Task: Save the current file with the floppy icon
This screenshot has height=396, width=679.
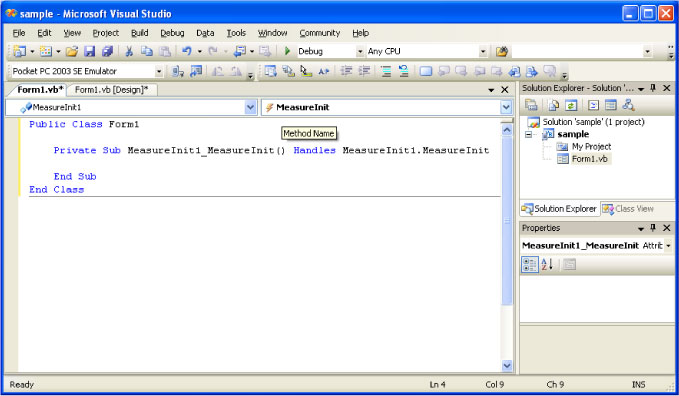Action: pos(89,51)
